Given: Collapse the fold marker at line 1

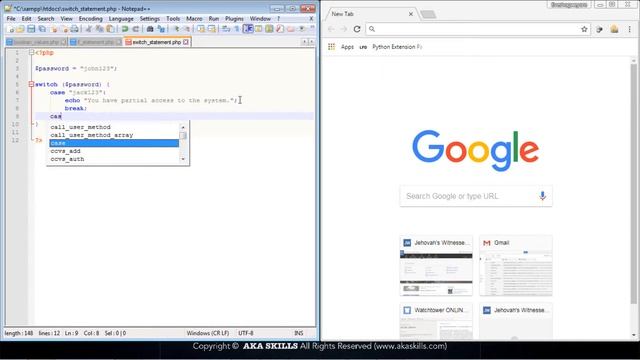Looking at the screenshot, I should pos(31,52).
